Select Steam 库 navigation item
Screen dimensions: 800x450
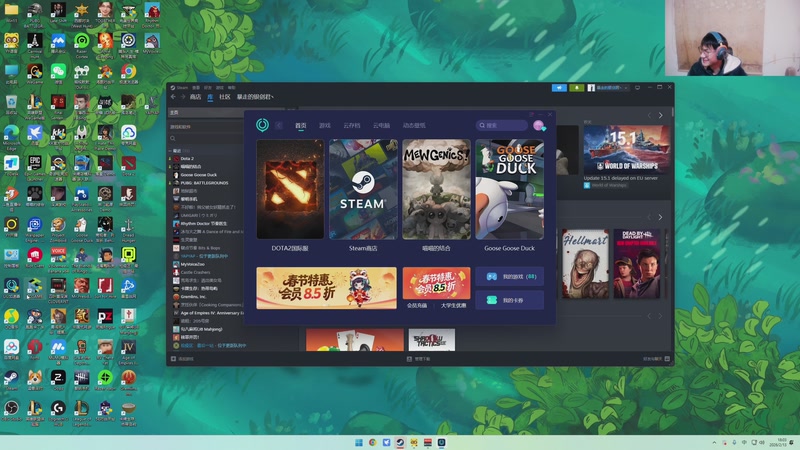coord(210,97)
